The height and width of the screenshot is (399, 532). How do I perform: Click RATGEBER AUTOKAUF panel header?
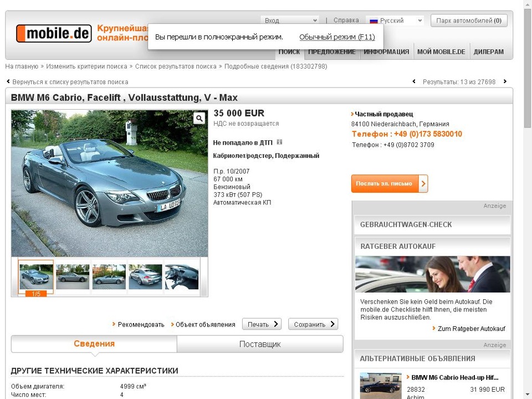tap(433, 246)
